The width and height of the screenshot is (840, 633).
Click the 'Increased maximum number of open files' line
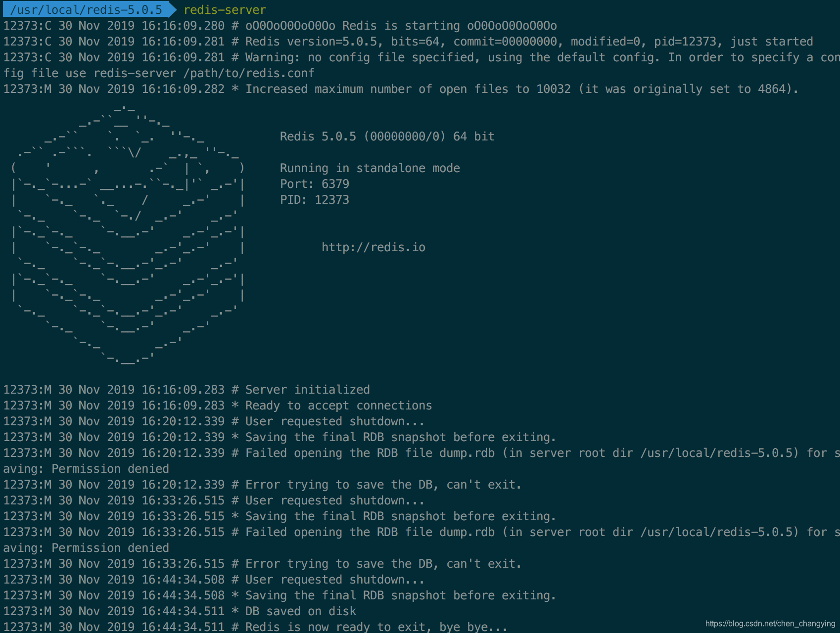point(401,89)
